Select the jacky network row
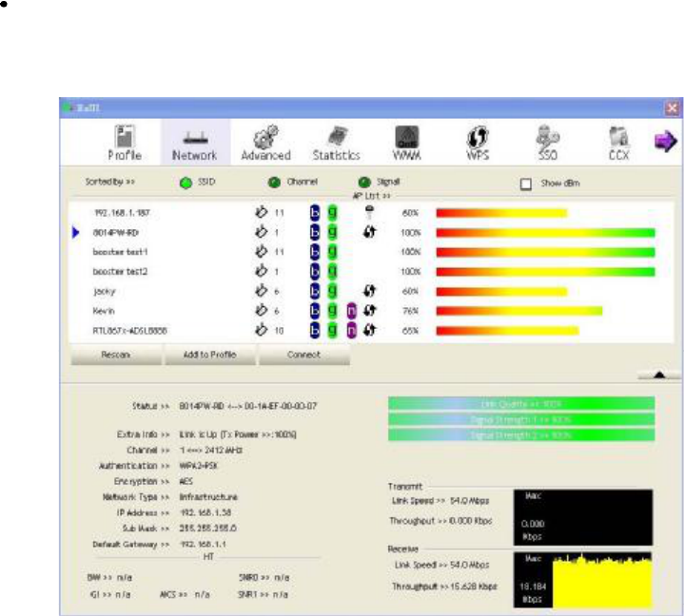Viewport: 684px width, 616px height. pyautogui.click(x=371, y=291)
